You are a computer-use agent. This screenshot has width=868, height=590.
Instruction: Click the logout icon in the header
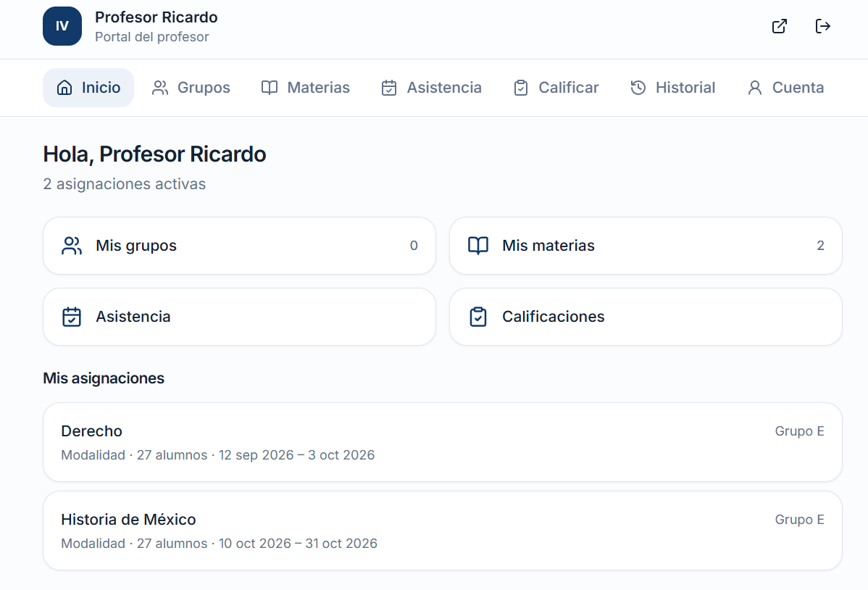click(822, 26)
